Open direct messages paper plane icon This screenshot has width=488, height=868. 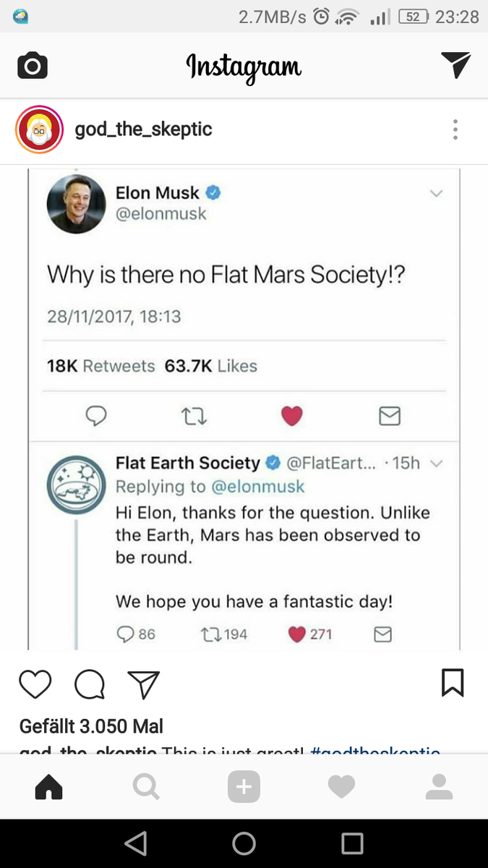tap(455, 66)
